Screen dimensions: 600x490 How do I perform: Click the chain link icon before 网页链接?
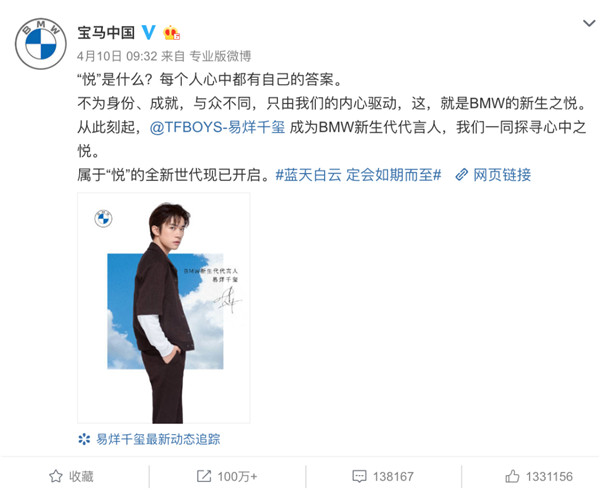click(x=461, y=175)
